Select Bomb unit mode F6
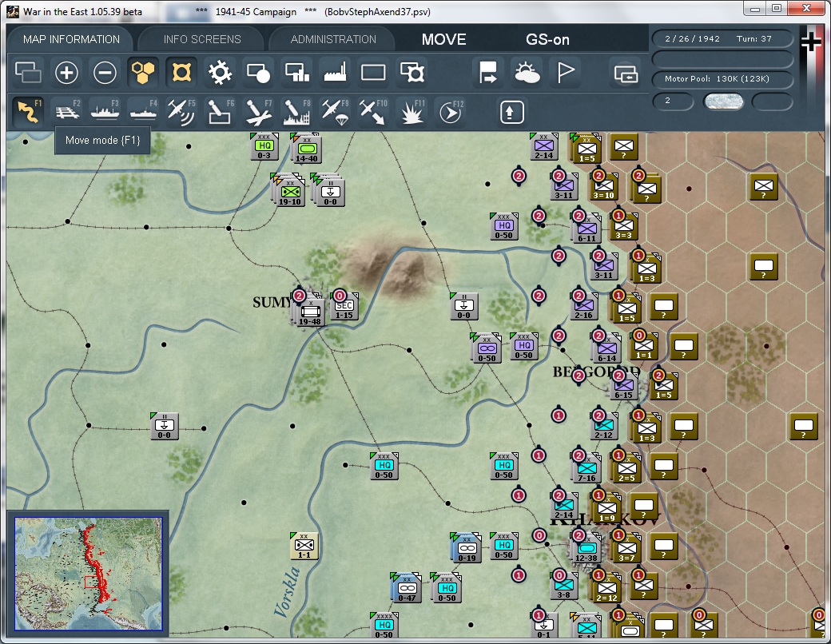Image resolution: width=831 pixels, height=644 pixels. [x=220, y=111]
